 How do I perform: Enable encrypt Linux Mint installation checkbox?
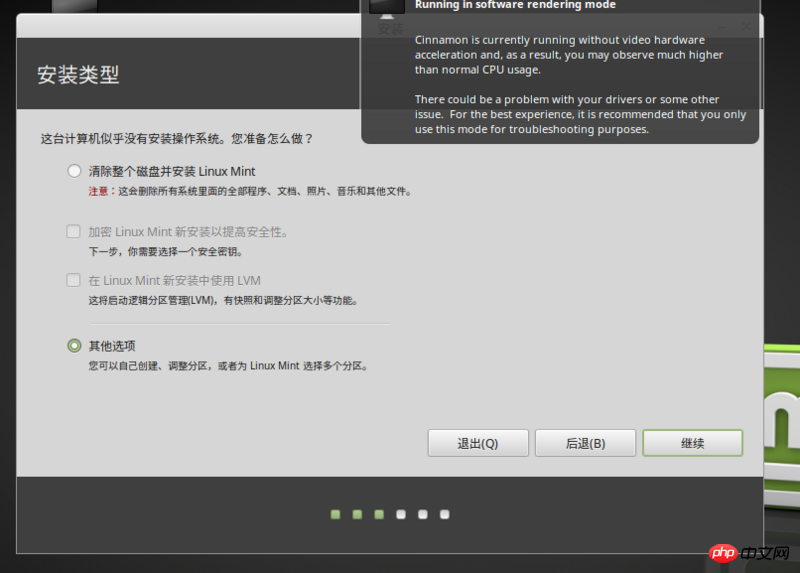(x=73, y=232)
